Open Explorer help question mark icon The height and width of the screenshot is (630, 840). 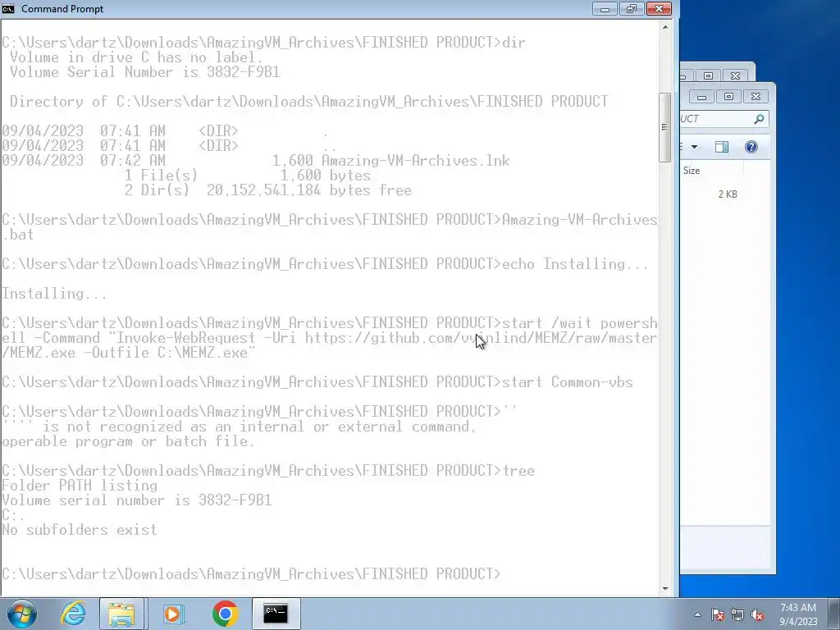pyautogui.click(x=751, y=147)
